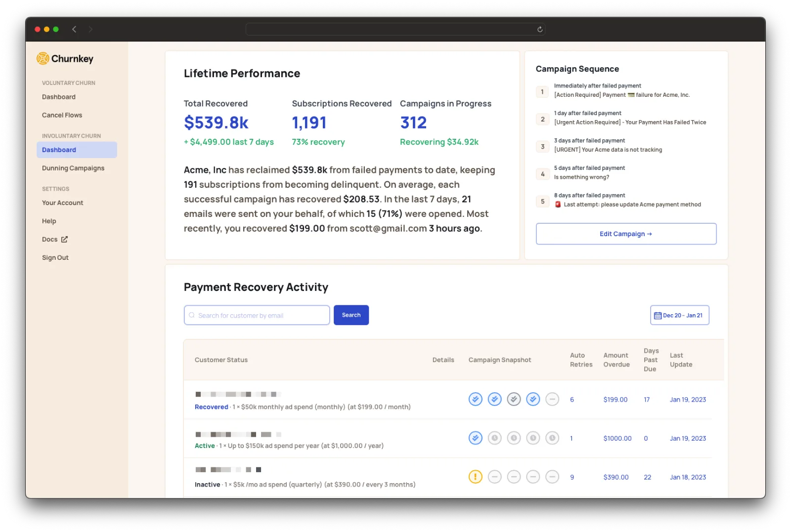Viewport: 791px width, 532px height.
Task: Click the Edit Campaign button
Action: [626, 234]
